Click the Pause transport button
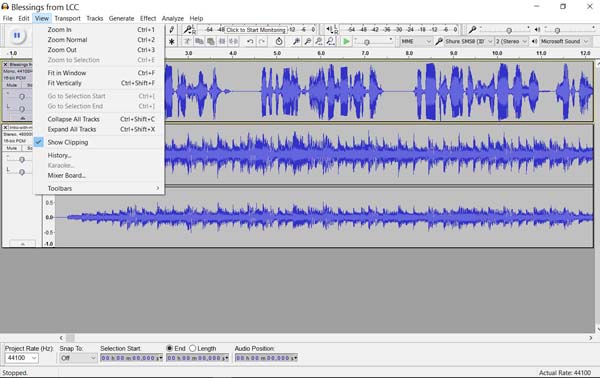600x378 pixels. click(17, 36)
